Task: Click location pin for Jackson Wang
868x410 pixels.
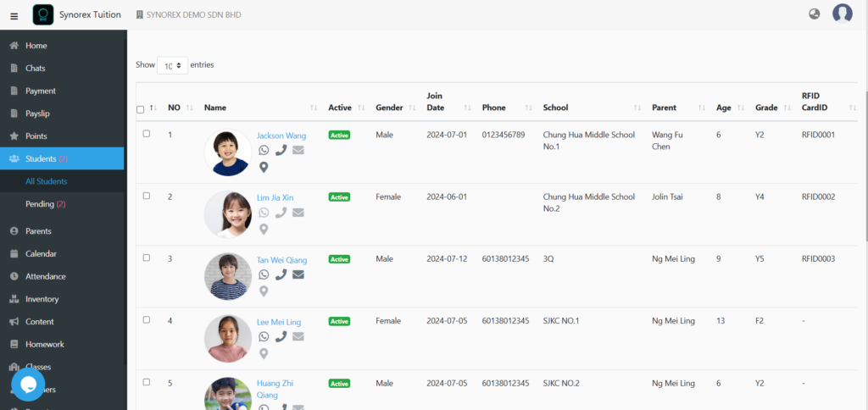Action: 264,167
